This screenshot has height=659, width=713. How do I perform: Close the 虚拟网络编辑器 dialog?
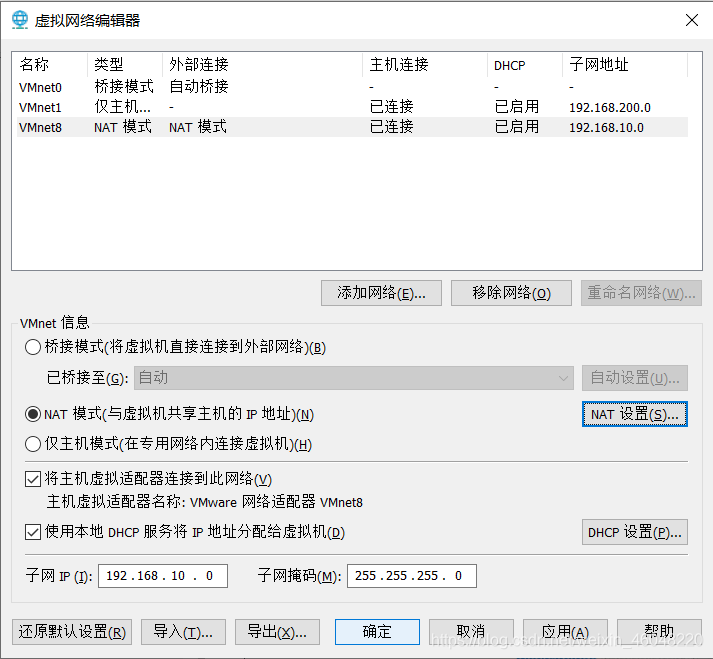pos(692,20)
